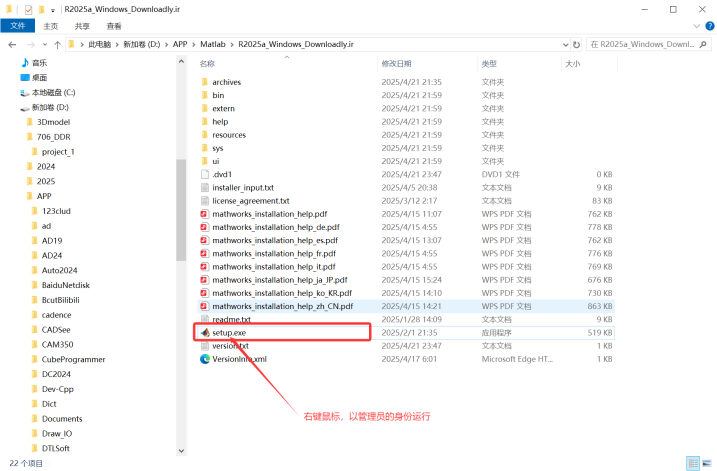Select the sys folder
Screen dimensions: 717x471
click(x=218, y=148)
